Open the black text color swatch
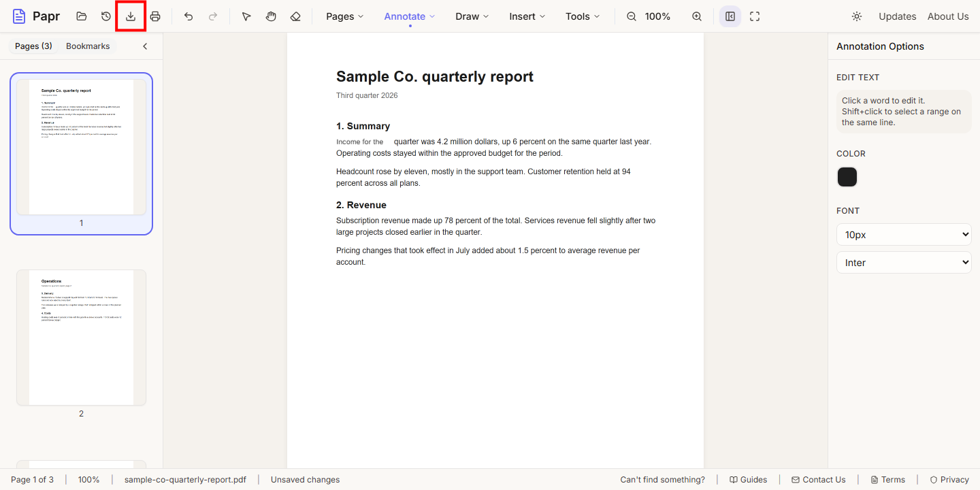The height and width of the screenshot is (490, 980). click(847, 177)
